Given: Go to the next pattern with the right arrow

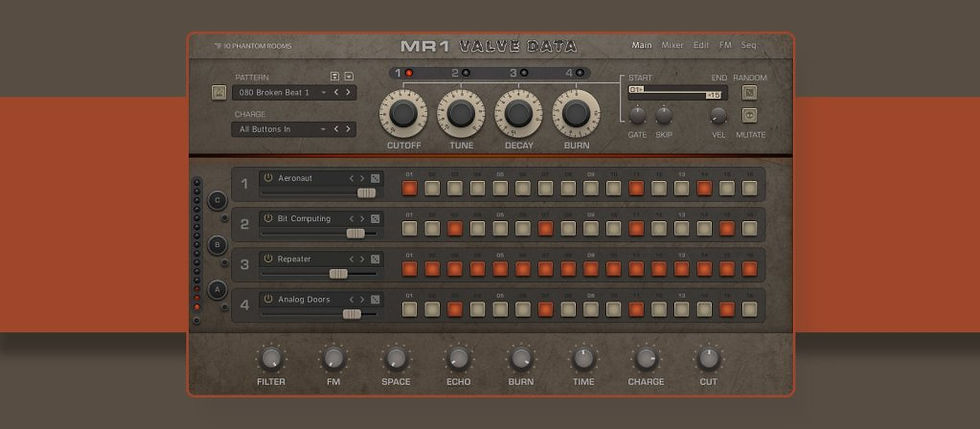Looking at the screenshot, I should [348, 93].
